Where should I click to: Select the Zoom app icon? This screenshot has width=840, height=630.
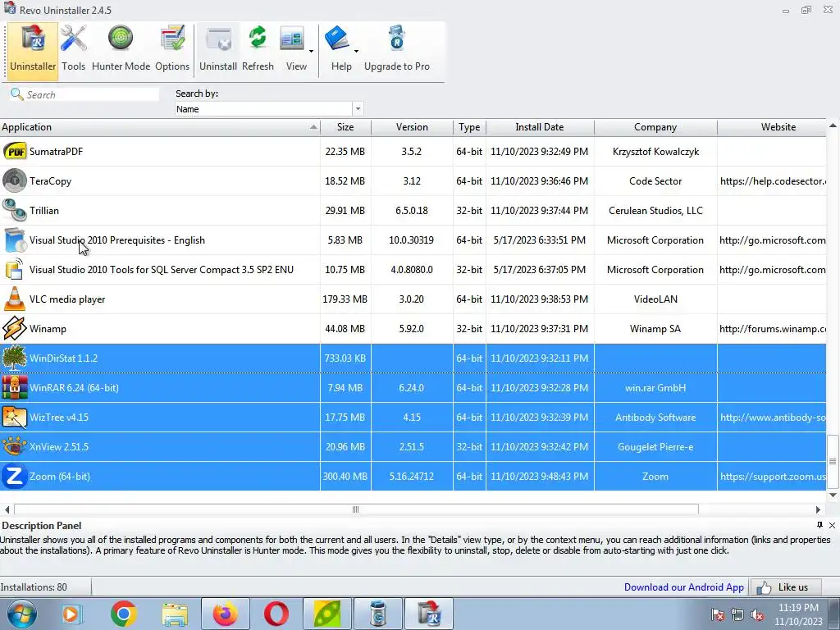15,476
